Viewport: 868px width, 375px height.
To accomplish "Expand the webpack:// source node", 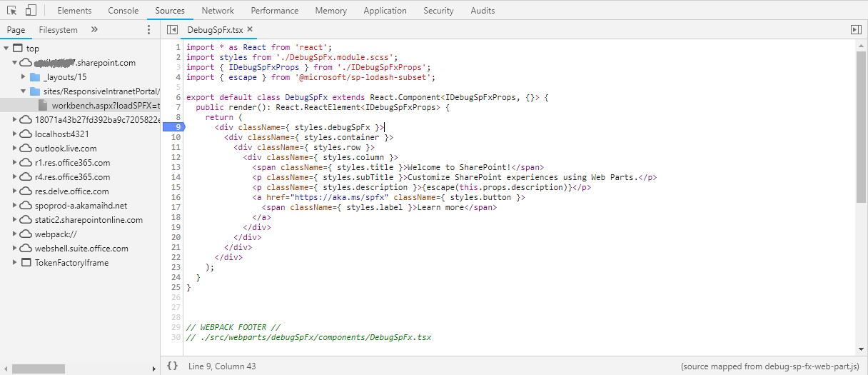I will click(x=16, y=234).
